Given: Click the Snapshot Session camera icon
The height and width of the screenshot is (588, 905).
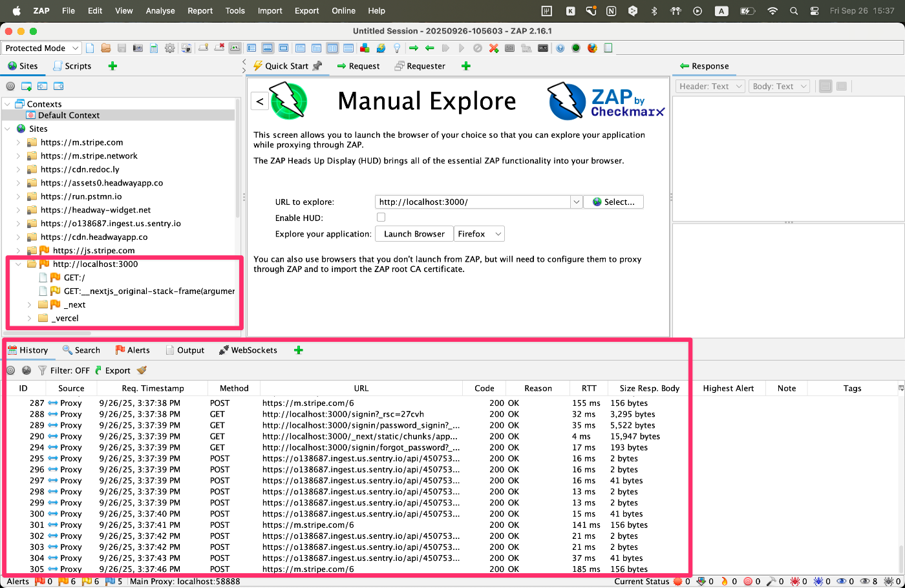Looking at the screenshot, I should 138,48.
